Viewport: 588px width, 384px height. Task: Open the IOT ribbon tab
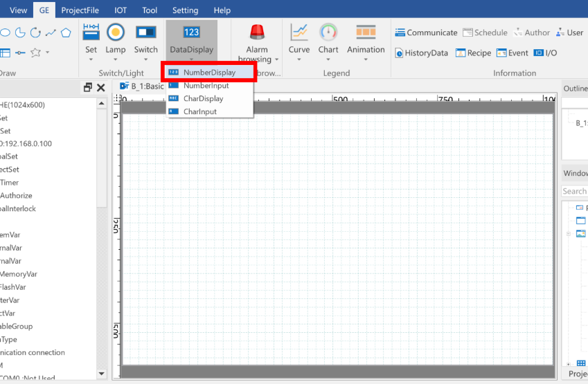point(121,10)
